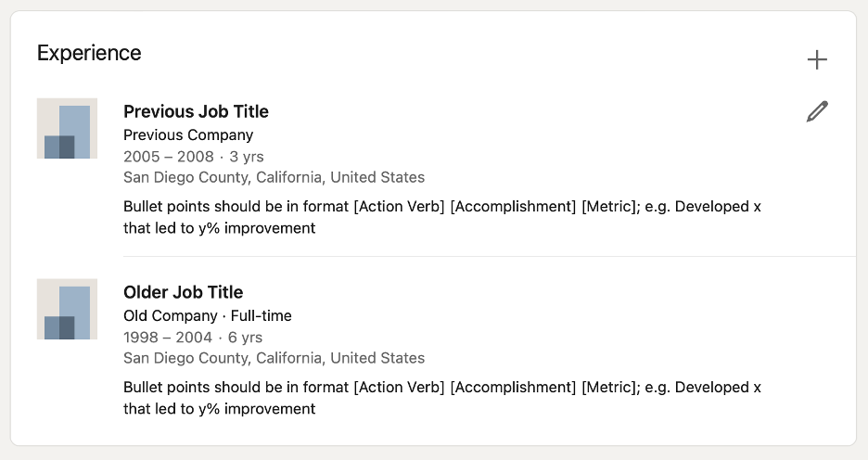Click the 6 yrs duration text

point(246,338)
